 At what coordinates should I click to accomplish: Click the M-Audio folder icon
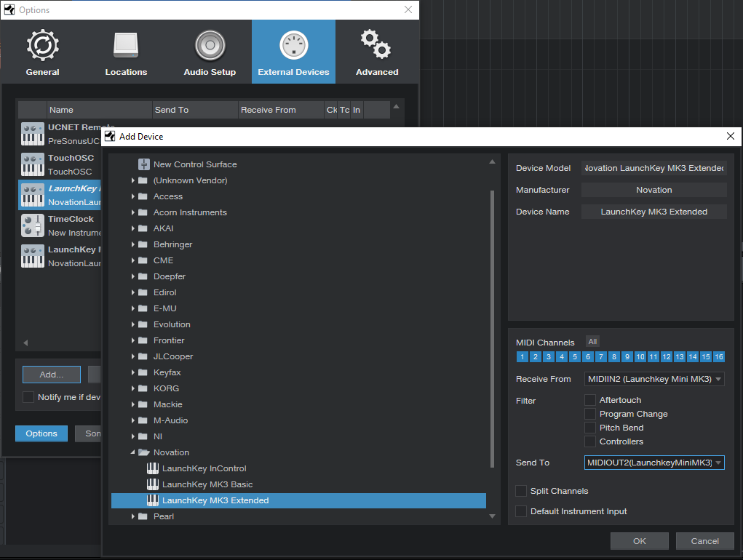[143, 420]
